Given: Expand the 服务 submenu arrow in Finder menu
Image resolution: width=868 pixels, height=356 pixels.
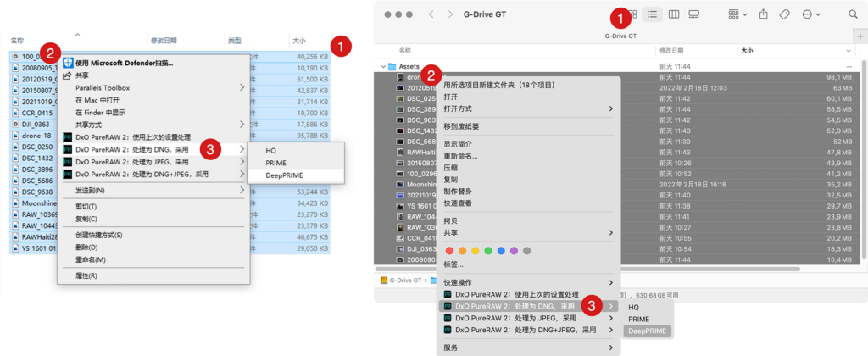Looking at the screenshot, I should point(611,348).
